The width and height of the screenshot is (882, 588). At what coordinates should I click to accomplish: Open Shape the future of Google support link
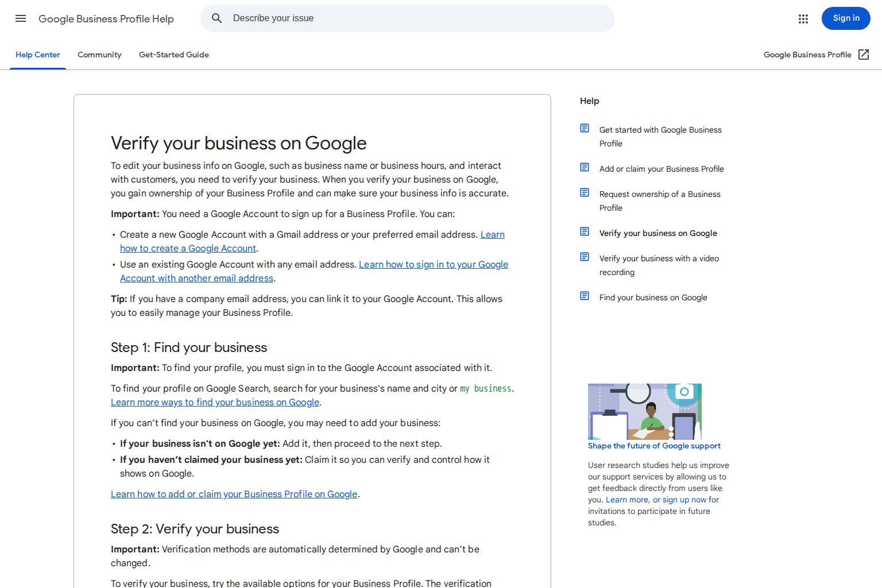654,446
